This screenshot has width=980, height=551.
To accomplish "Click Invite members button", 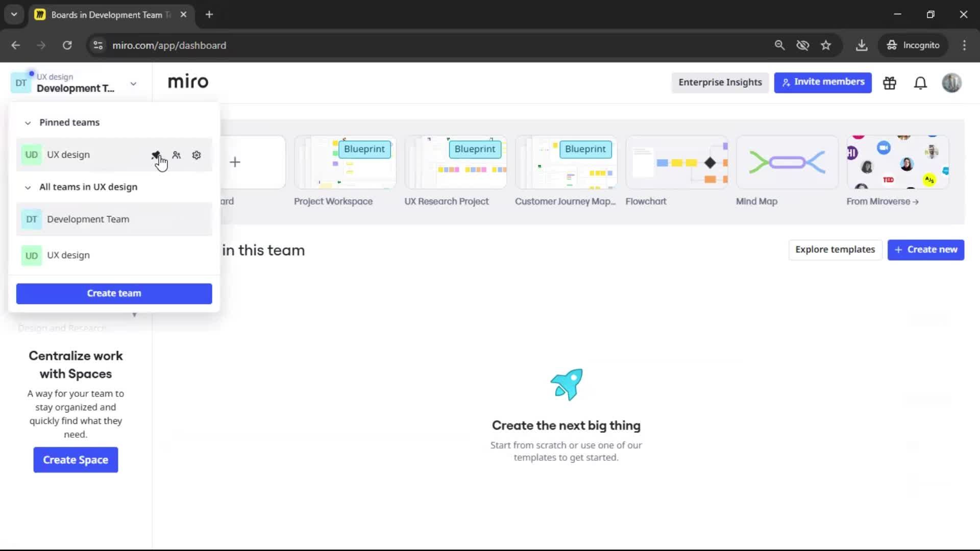I will [823, 82].
